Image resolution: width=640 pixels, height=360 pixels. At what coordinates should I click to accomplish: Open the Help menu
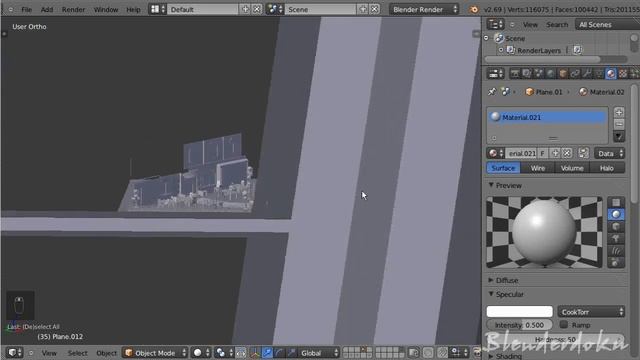tap(133, 9)
